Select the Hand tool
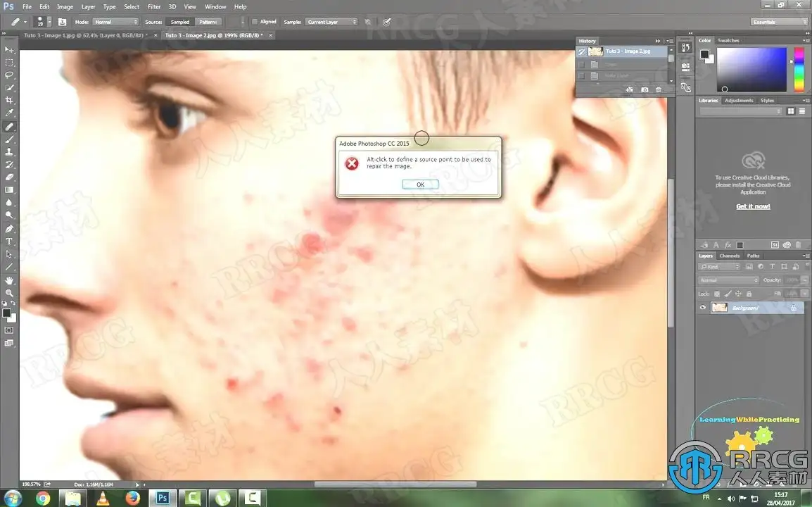This screenshot has width=812, height=507. 9,280
